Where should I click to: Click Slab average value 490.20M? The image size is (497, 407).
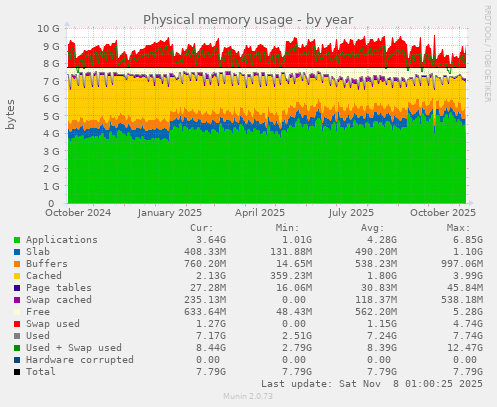click(376, 252)
